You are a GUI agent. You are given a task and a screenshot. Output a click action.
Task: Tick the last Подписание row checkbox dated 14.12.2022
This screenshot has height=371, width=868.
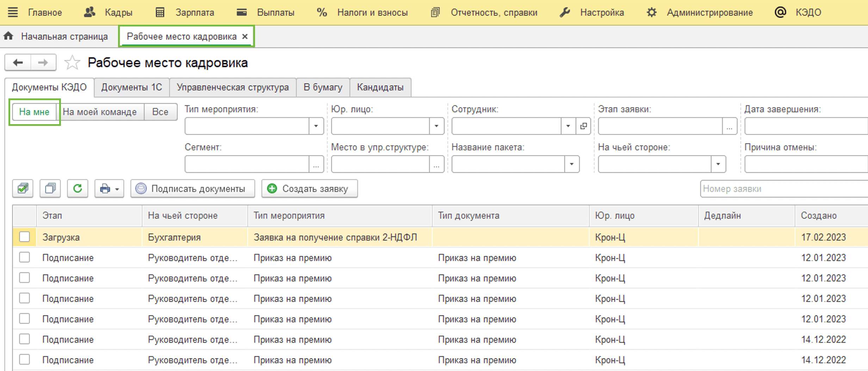[x=24, y=359]
